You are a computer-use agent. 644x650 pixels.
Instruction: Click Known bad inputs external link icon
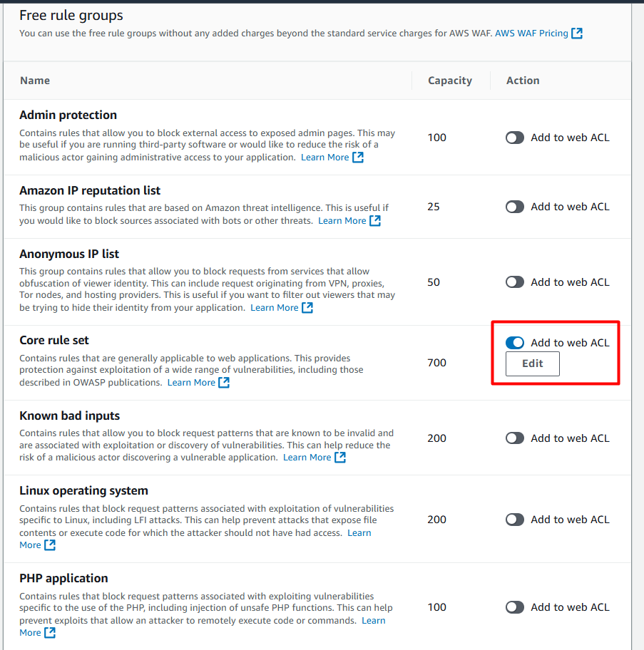click(x=341, y=457)
